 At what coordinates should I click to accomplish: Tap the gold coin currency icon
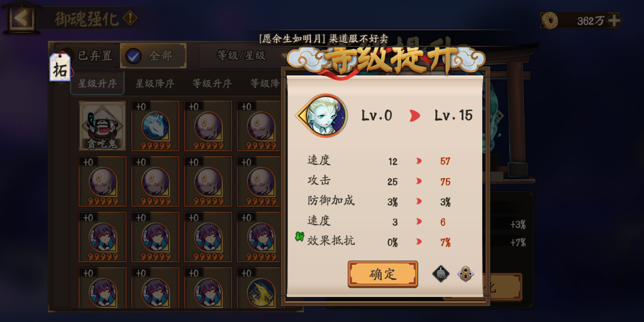[549, 21]
